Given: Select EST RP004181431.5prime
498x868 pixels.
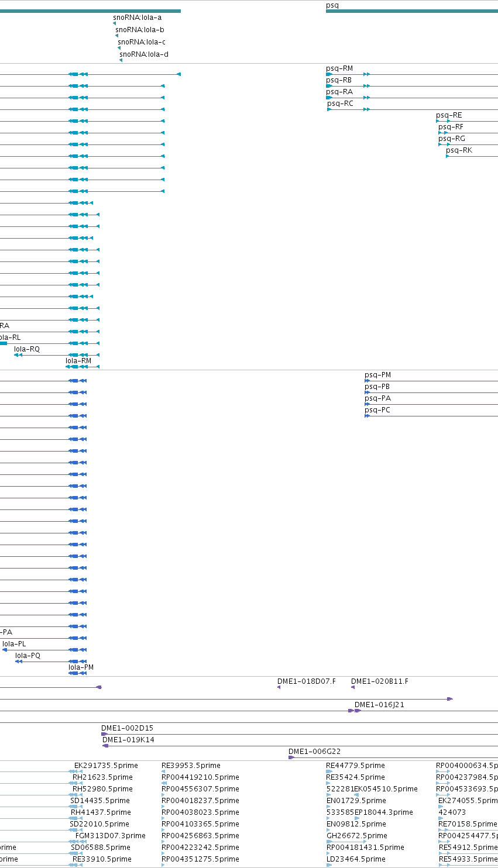Looking at the screenshot, I should pos(365,848).
